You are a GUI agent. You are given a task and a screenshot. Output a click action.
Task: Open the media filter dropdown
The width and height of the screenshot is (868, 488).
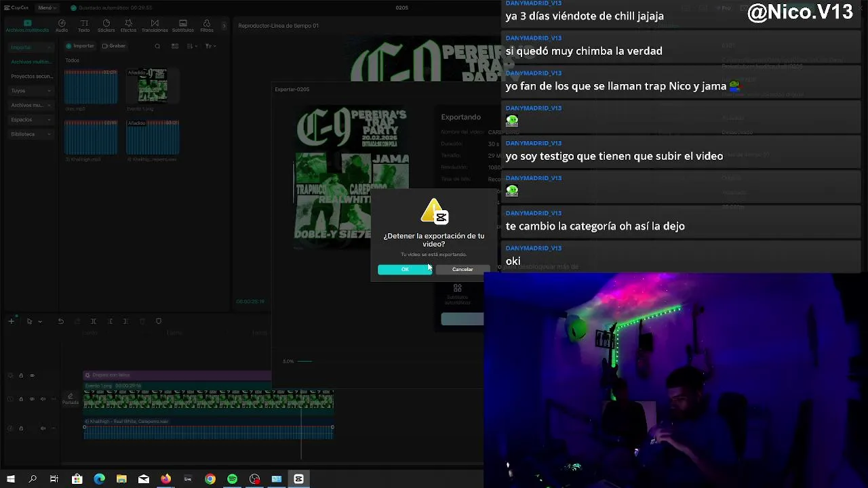point(210,46)
